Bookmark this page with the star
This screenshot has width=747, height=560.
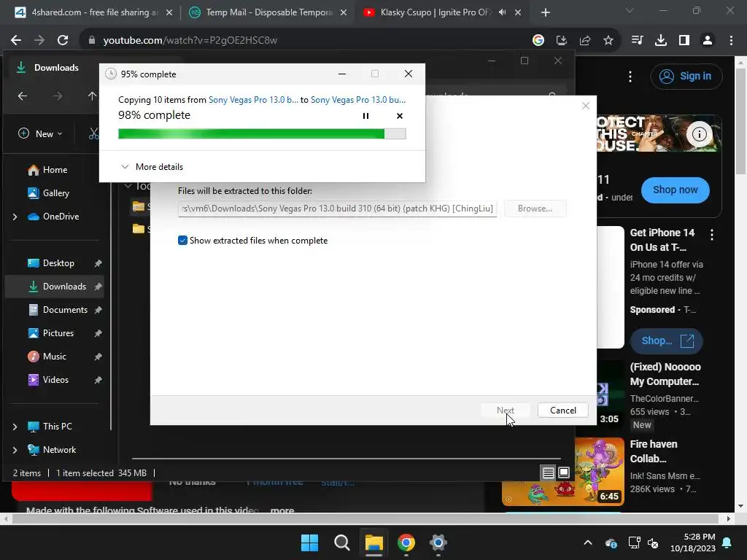click(608, 41)
